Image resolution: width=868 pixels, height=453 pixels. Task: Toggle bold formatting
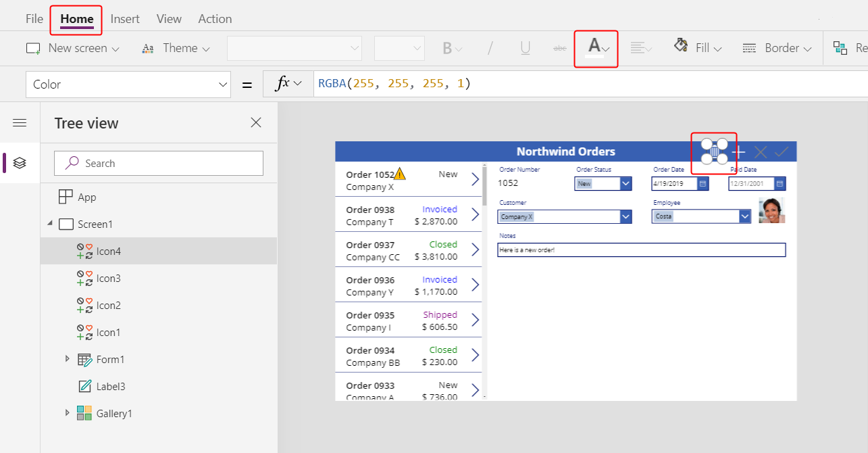coord(452,48)
